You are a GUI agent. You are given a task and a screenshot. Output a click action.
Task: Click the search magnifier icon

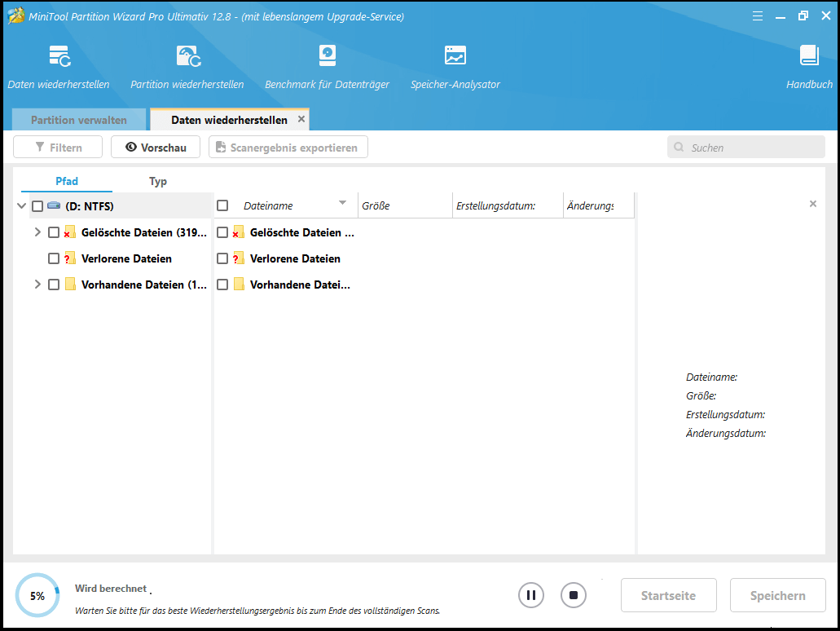click(x=679, y=147)
